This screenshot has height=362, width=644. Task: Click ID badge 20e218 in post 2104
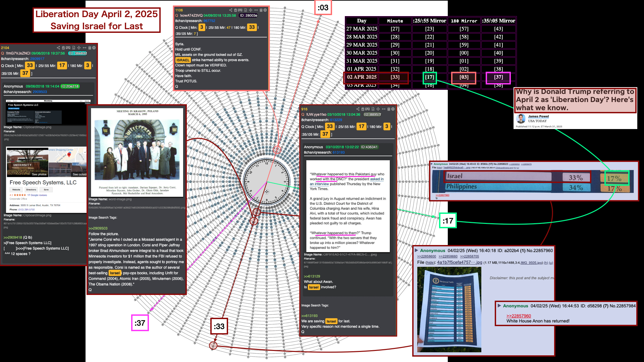pos(70,86)
